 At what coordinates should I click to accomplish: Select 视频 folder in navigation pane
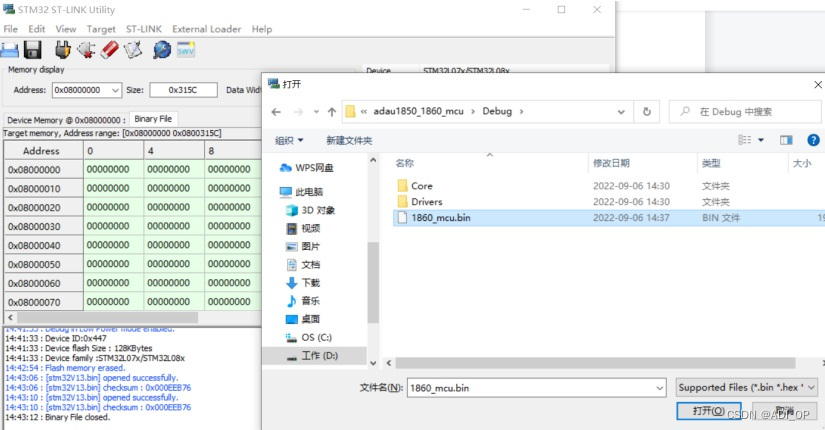pos(303,228)
